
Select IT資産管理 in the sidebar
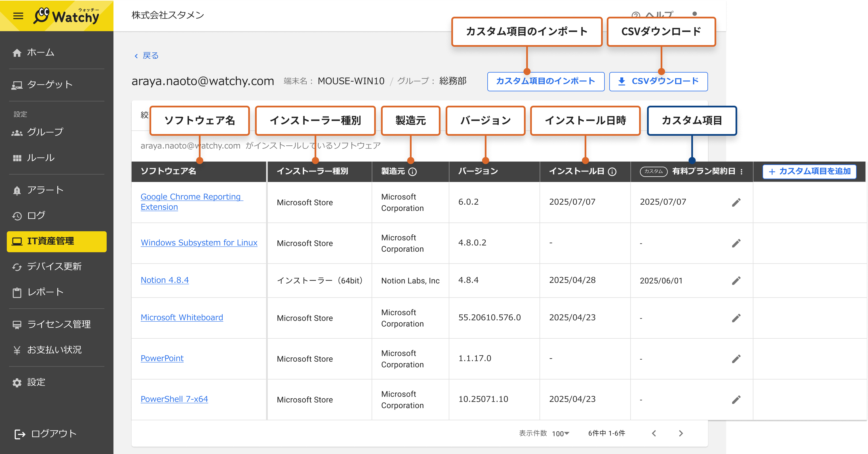tap(57, 241)
